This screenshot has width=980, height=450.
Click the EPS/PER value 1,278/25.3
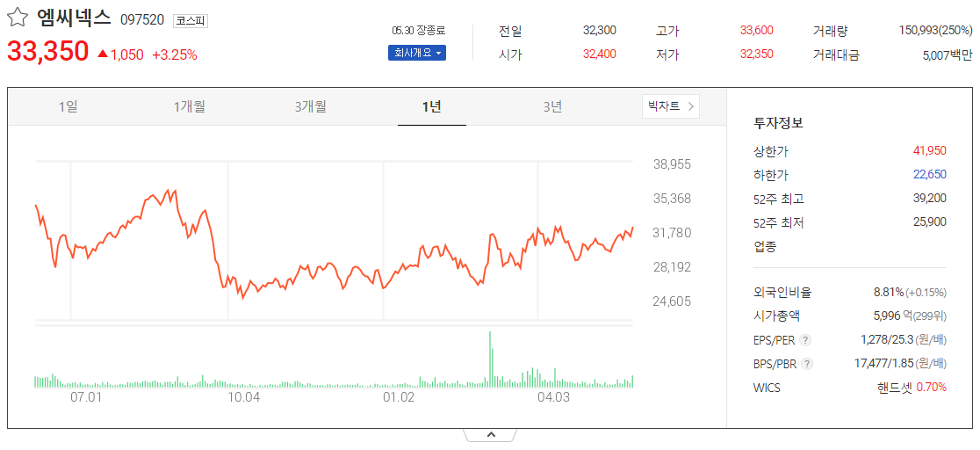coord(887,340)
